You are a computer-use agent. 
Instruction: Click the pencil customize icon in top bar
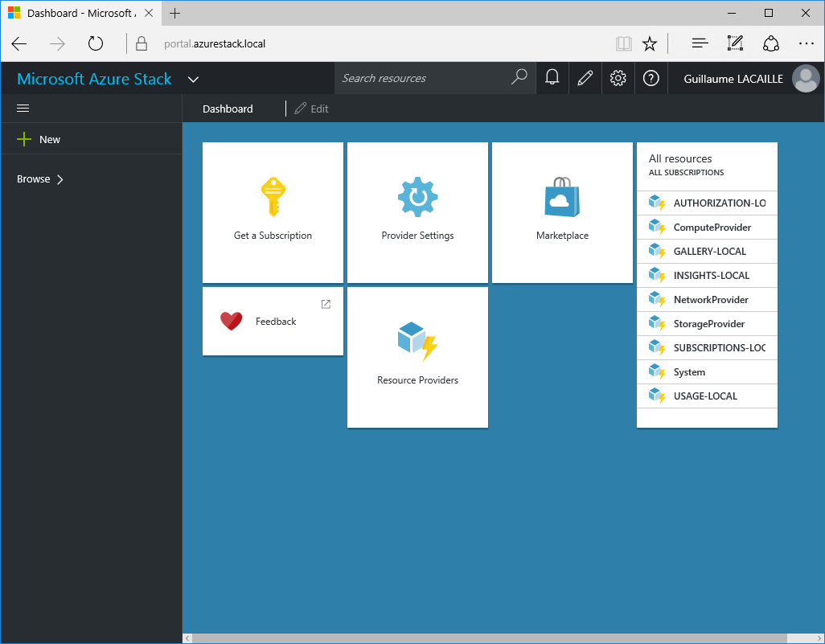[585, 78]
